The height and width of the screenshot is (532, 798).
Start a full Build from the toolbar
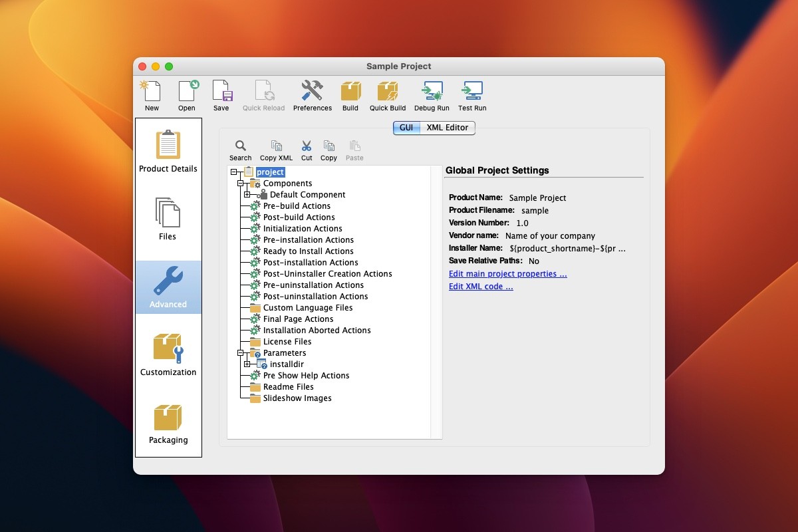point(350,93)
